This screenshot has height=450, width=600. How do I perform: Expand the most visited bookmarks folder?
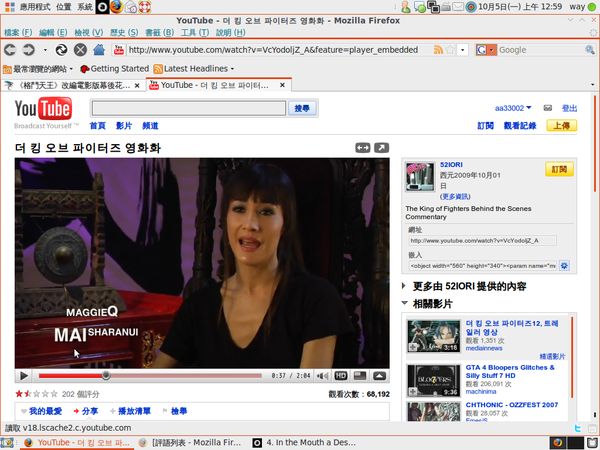click(38, 69)
